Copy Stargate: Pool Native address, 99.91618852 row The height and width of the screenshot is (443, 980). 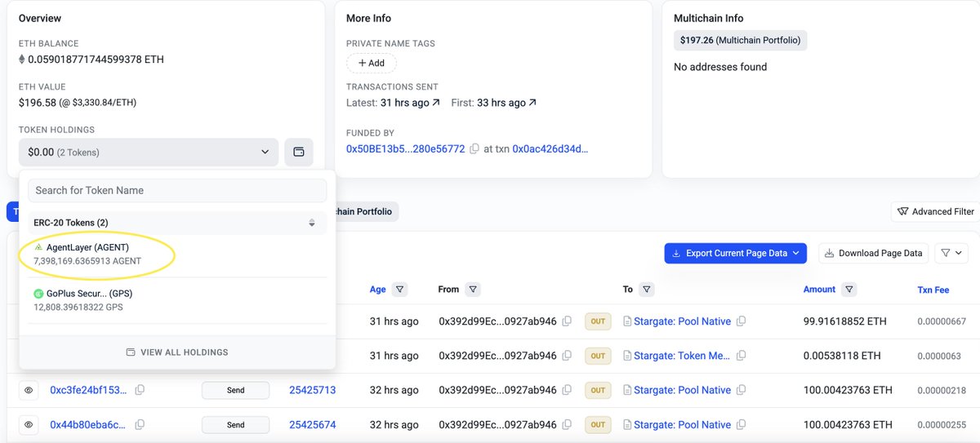(x=742, y=321)
